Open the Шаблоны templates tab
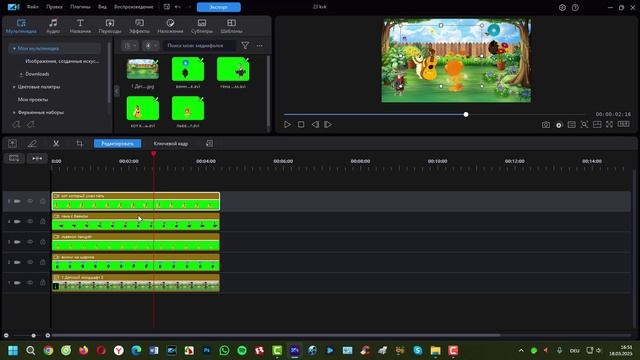 pos(231,26)
